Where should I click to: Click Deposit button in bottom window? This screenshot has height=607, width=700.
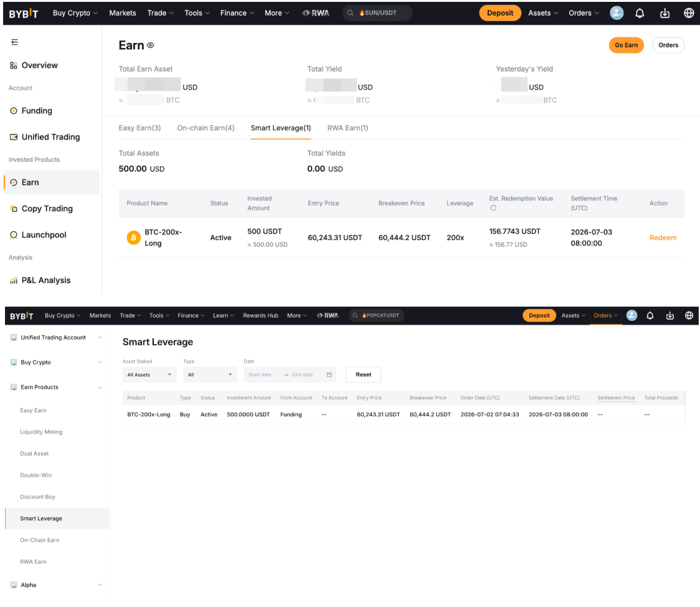click(x=539, y=315)
